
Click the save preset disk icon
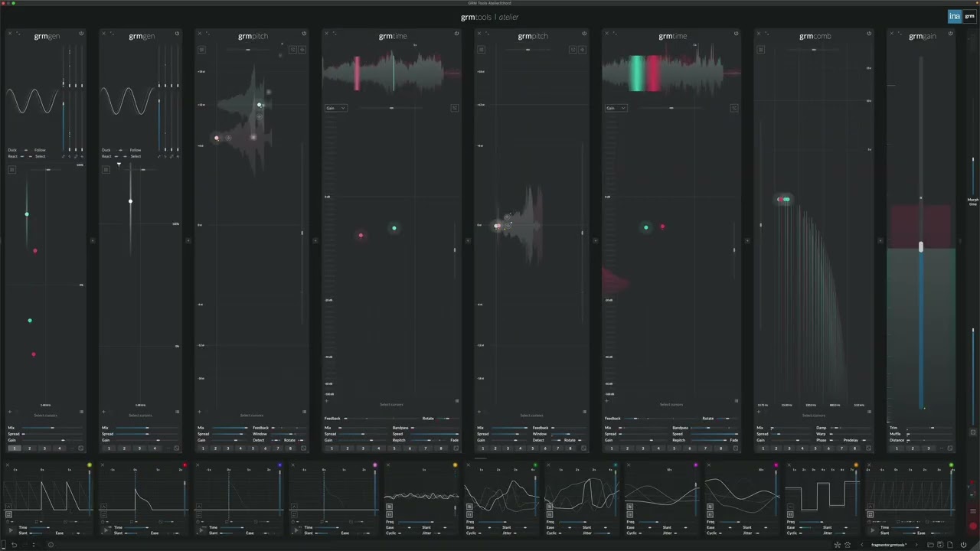[x=940, y=545]
